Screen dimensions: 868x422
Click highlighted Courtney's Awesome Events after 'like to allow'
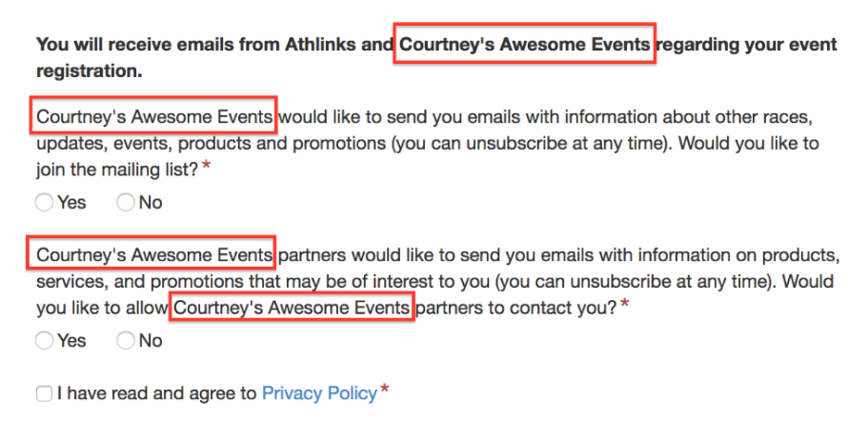[293, 308]
